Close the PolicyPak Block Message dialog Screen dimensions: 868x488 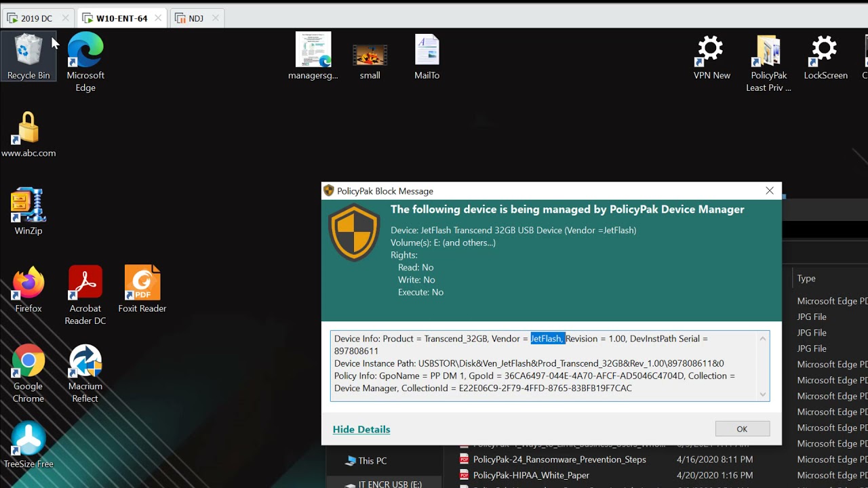tap(770, 191)
